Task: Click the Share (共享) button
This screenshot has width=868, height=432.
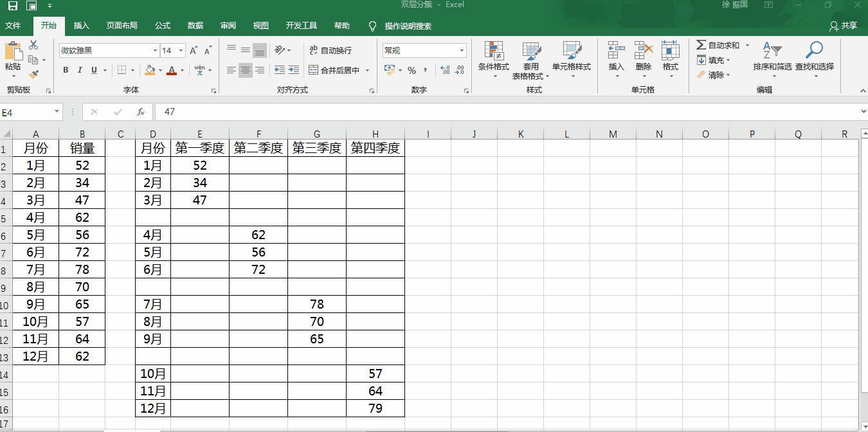Action: click(843, 26)
